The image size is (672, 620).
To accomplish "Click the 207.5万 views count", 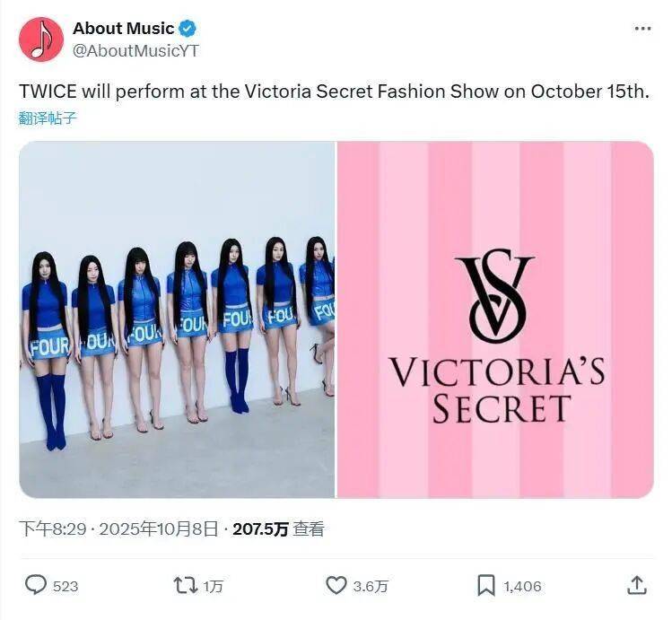I will point(260,529).
